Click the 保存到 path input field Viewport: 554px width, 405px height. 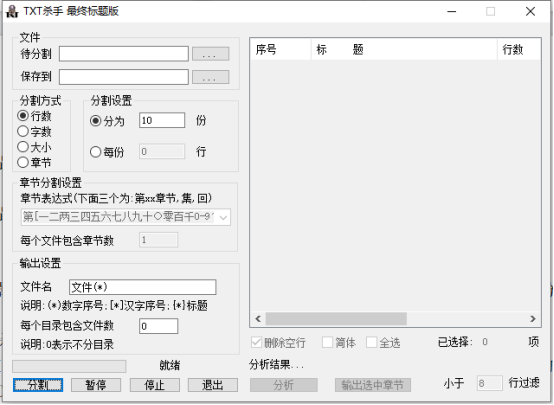tap(124, 77)
